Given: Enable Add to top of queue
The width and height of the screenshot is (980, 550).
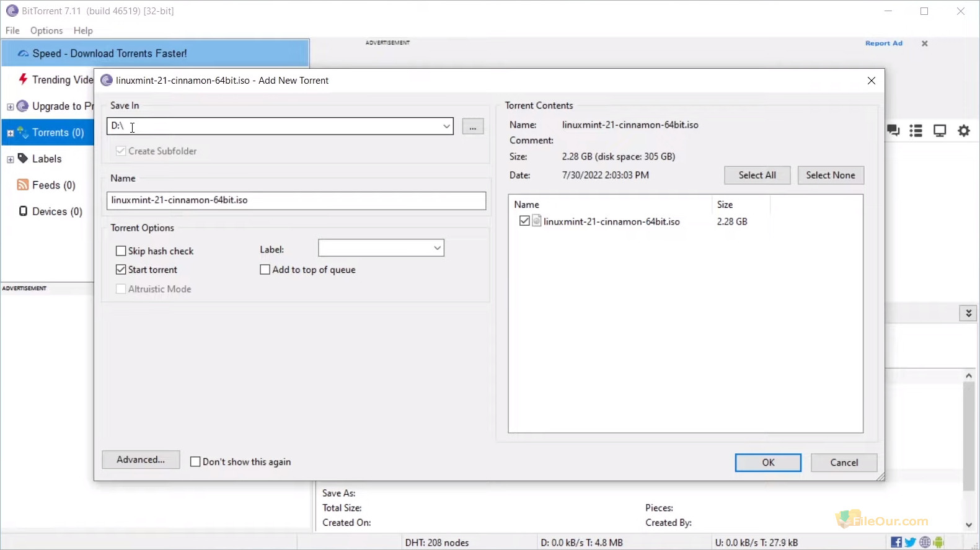Looking at the screenshot, I should tap(265, 270).
